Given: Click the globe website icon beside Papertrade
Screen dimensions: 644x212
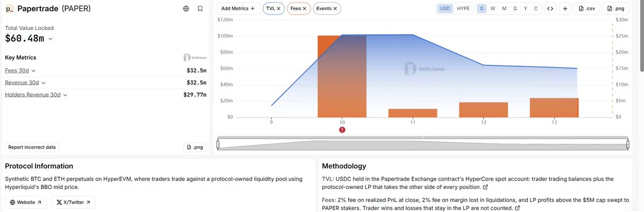Looking at the screenshot, I should point(186,9).
